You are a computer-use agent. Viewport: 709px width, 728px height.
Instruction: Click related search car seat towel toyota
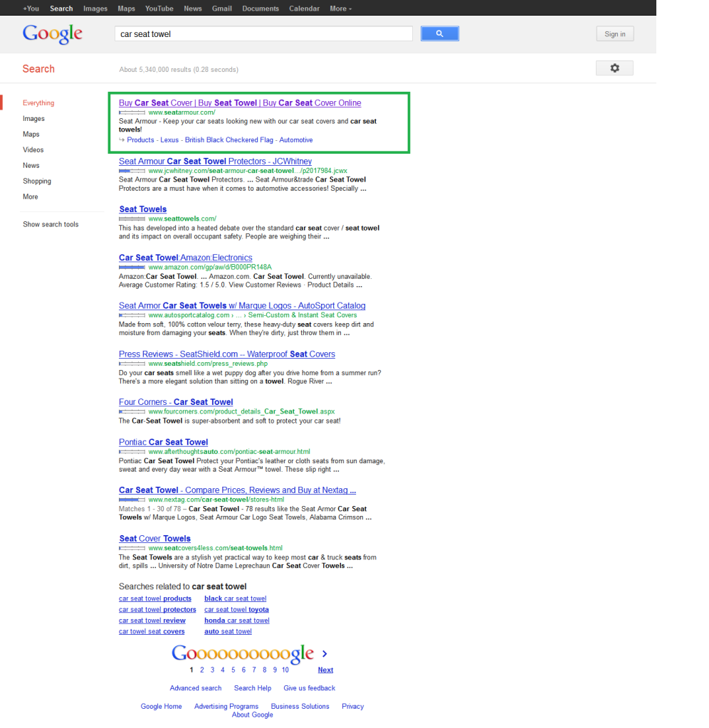(x=237, y=610)
